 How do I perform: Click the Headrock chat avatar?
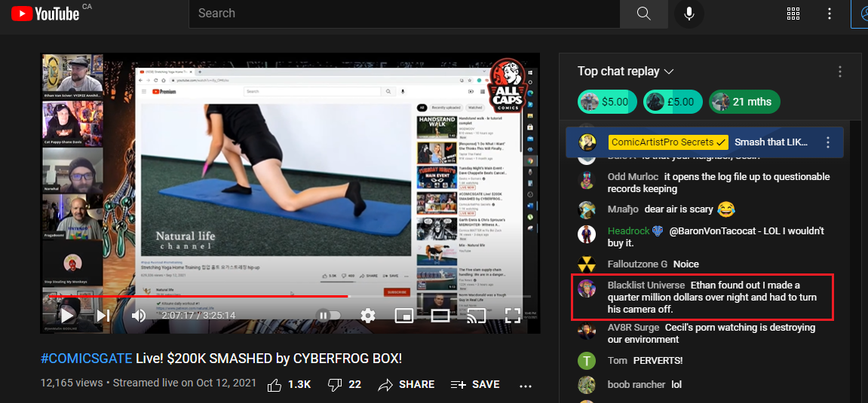tap(587, 234)
